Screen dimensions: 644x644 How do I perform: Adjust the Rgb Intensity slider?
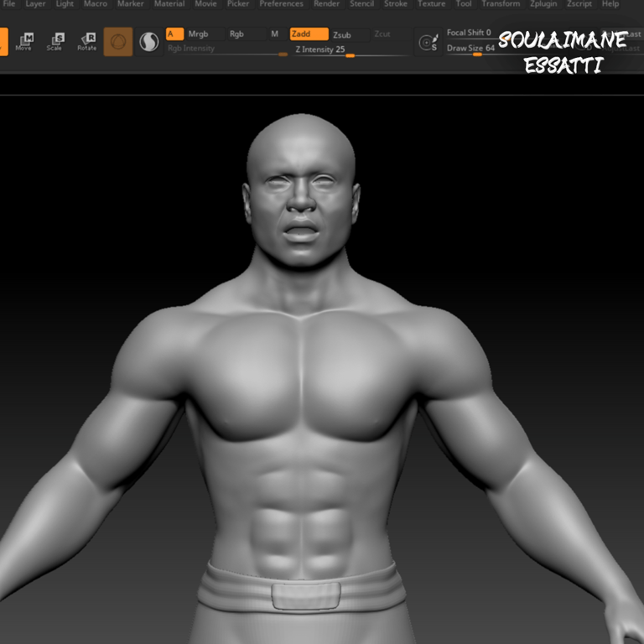226,49
